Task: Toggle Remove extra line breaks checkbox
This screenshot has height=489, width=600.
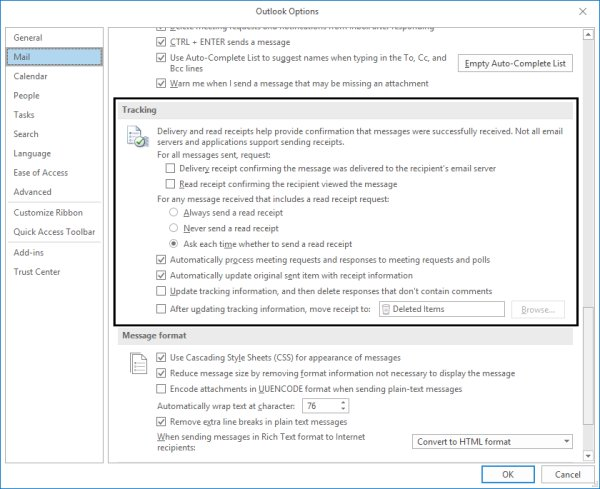Action: pos(161,422)
